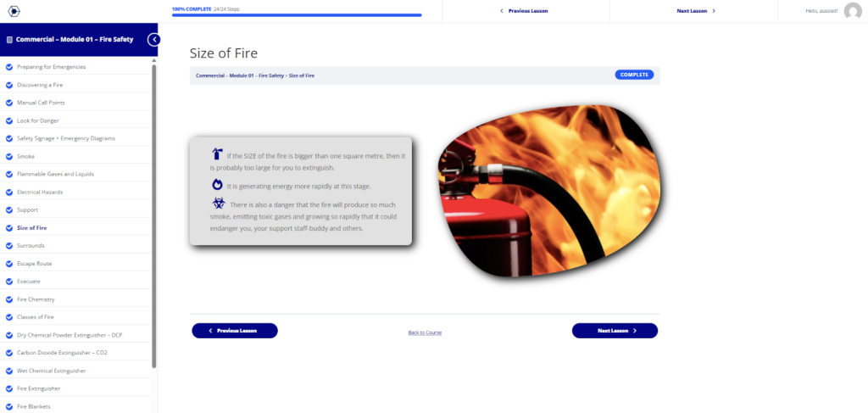
Task: Click the hexagon site logo
Action: (14, 10)
